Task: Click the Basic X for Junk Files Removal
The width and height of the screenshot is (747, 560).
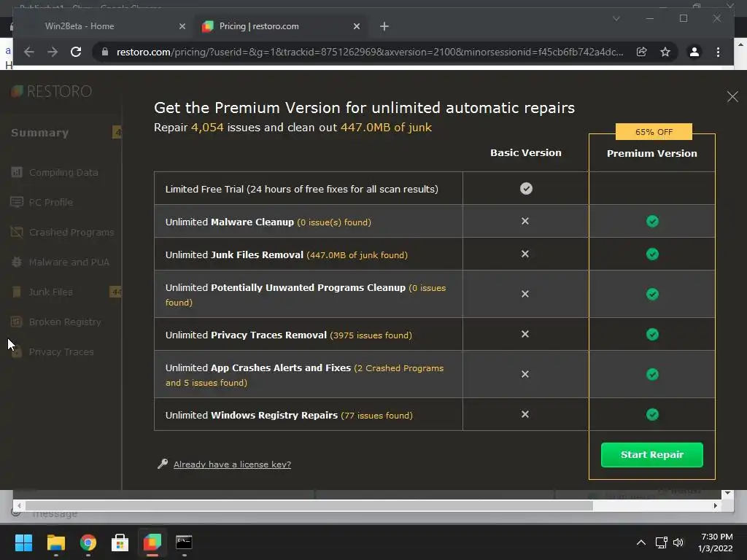Action: pyautogui.click(x=525, y=254)
